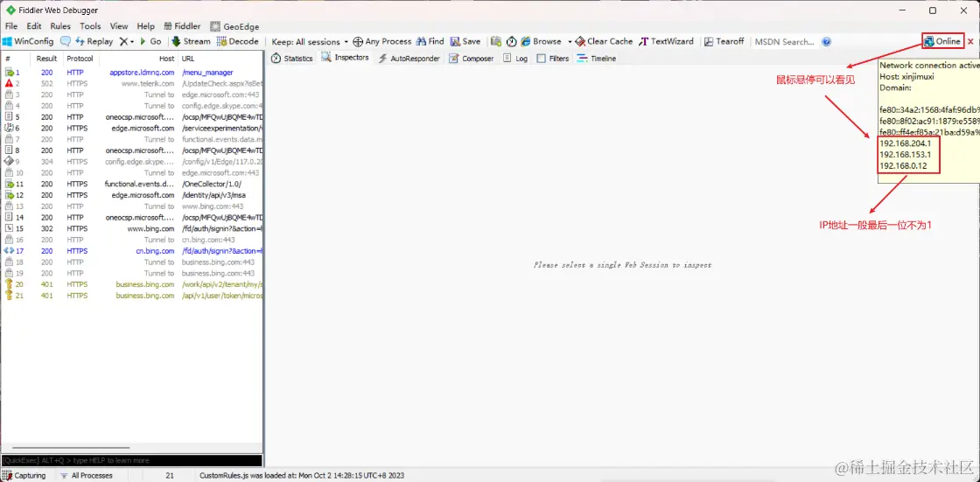Open the Tools menu
Image resolution: width=980 pixels, height=482 pixels.
(x=90, y=26)
